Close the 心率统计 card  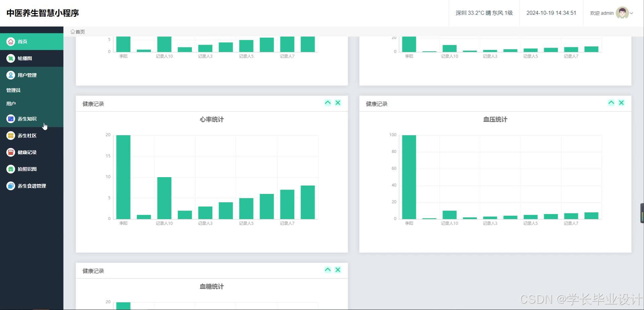[x=338, y=103]
